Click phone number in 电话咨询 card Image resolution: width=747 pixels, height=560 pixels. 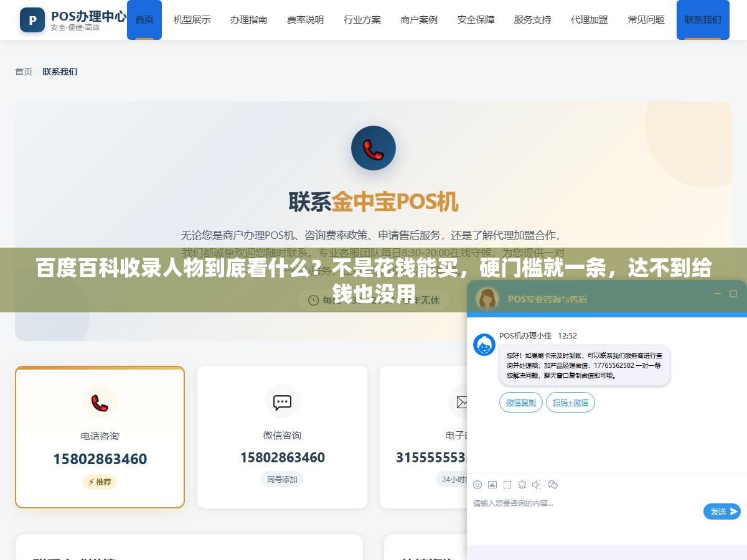(100, 459)
